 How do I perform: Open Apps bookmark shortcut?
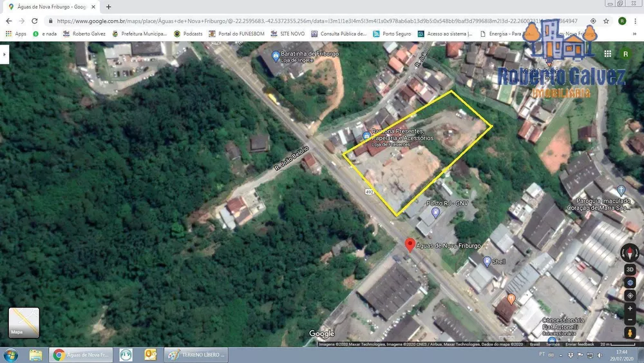(16, 34)
